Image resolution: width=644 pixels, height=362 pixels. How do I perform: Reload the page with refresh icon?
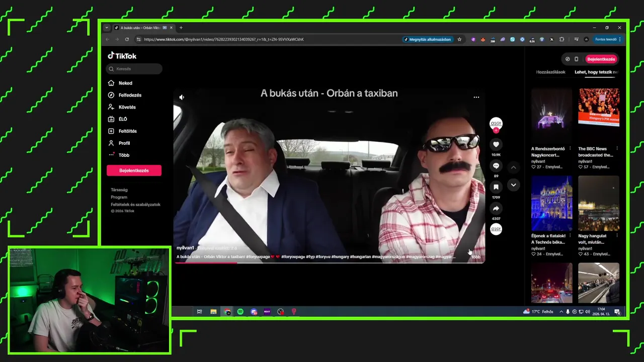click(127, 39)
